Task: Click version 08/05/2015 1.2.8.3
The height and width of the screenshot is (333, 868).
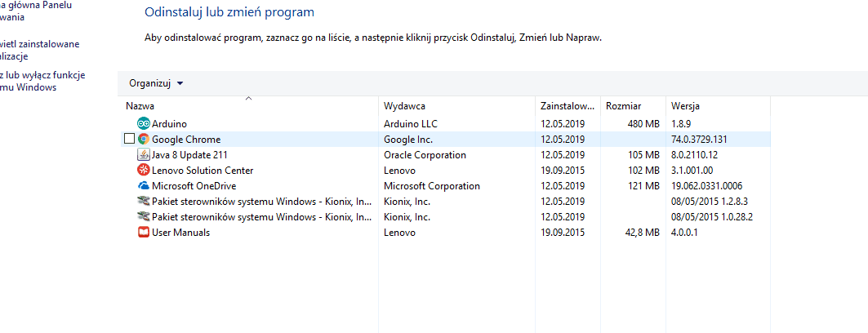Action: coord(710,202)
